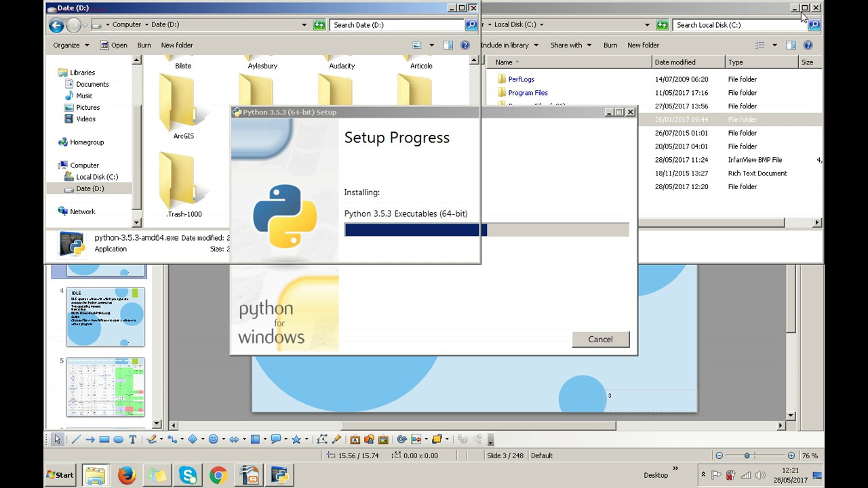Select the Text tool in drawing toolbar
This screenshot has height=488, width=868.
pos(133,439)
